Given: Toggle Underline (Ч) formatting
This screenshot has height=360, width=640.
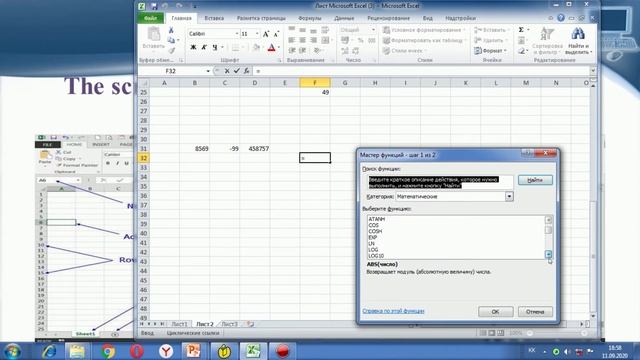Looking at the screenshot, I should click(x=215, y=47).
